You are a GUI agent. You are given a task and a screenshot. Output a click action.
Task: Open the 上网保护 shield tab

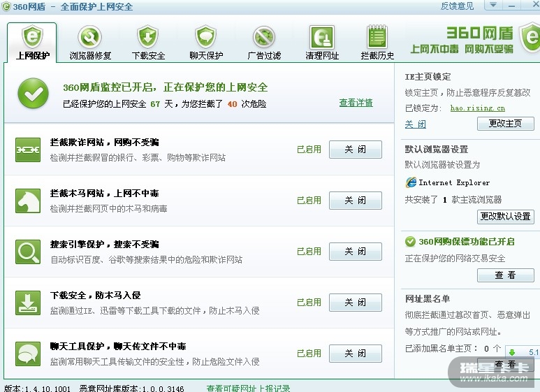[32, 43]
